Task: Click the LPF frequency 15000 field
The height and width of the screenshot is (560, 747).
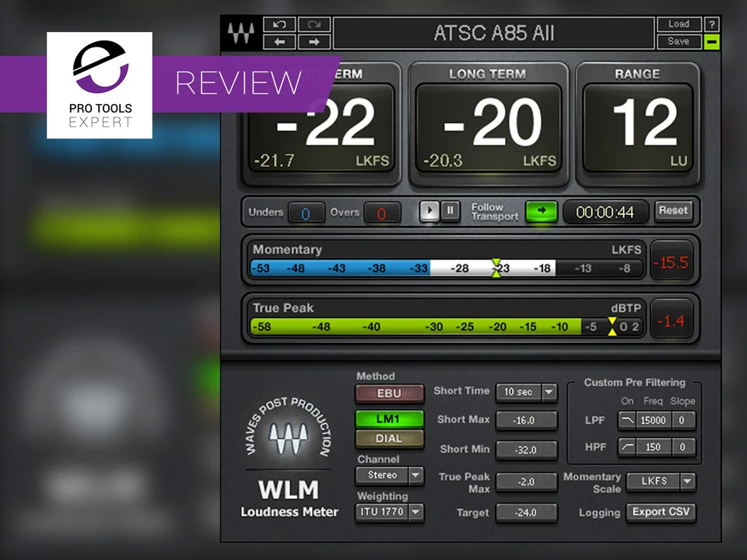Action: click(x=653, y=420)
